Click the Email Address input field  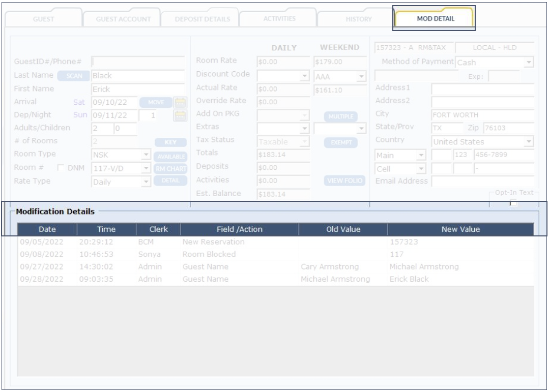[482, 182]
